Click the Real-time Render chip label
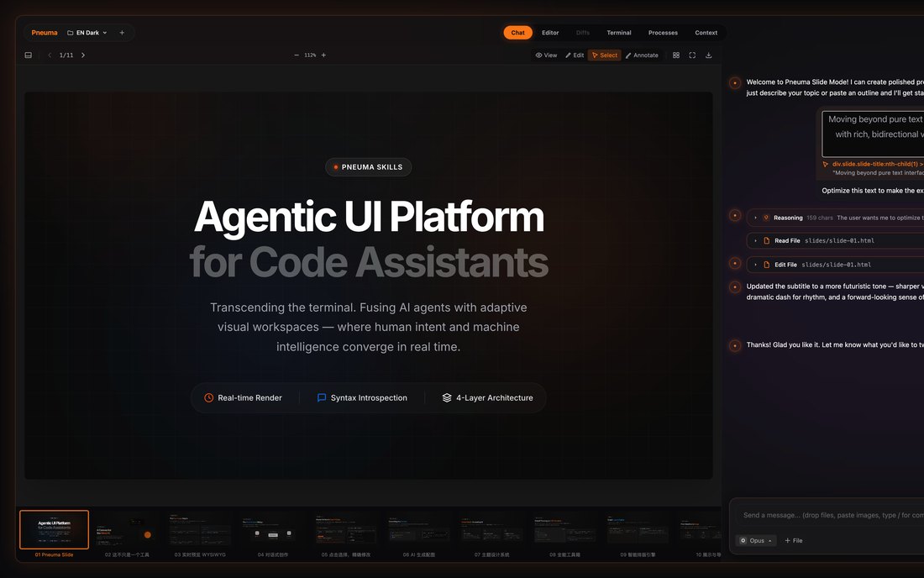 click(249, 397)
